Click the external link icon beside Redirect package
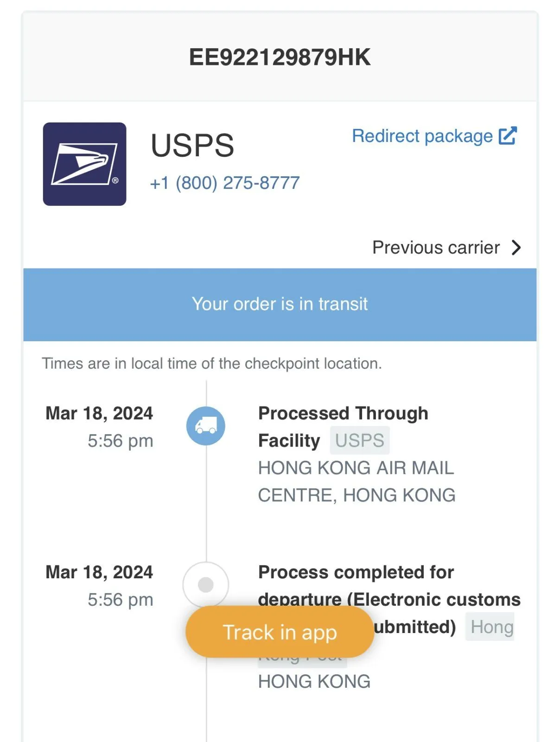Screen dimensions: 560x742 pyautogui.click(x=508, y=136)
